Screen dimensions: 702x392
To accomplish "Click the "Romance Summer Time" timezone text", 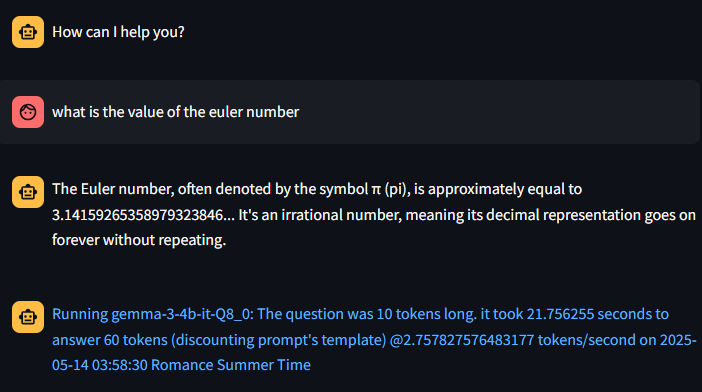I will click(x=231, y=365).
